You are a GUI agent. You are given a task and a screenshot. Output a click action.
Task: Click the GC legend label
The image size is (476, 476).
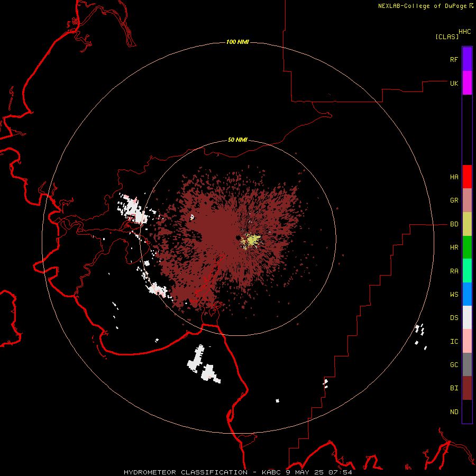[454, 365]
